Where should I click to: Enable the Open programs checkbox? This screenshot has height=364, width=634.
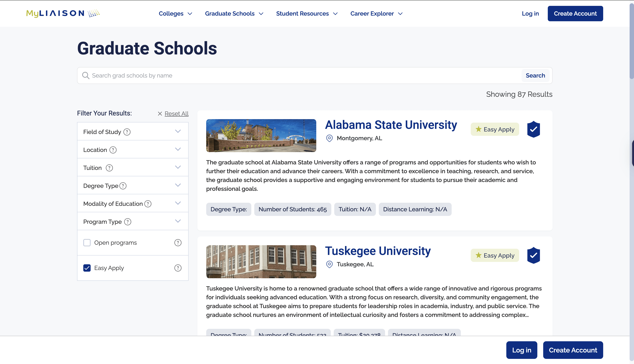click(87, 242)
